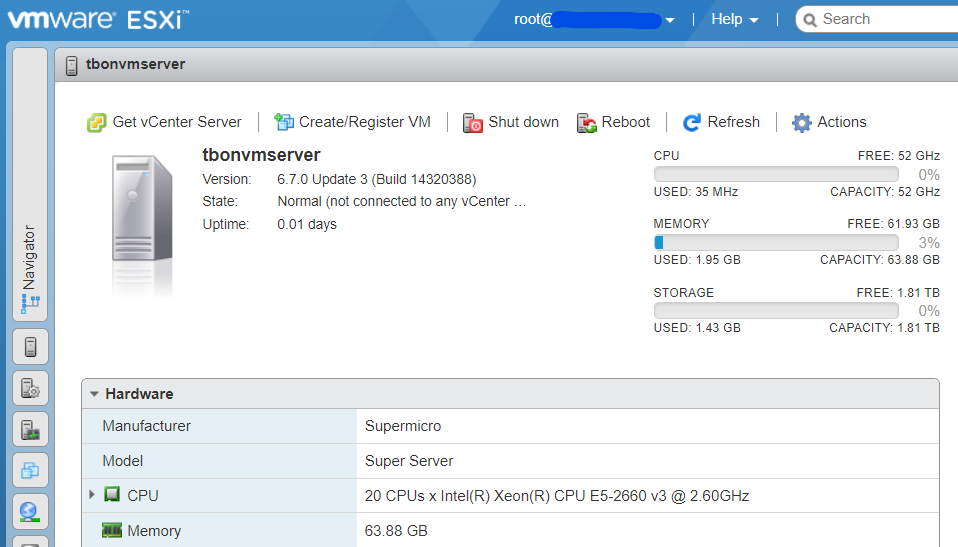Open the Help dropdown menu

point(735,19)
